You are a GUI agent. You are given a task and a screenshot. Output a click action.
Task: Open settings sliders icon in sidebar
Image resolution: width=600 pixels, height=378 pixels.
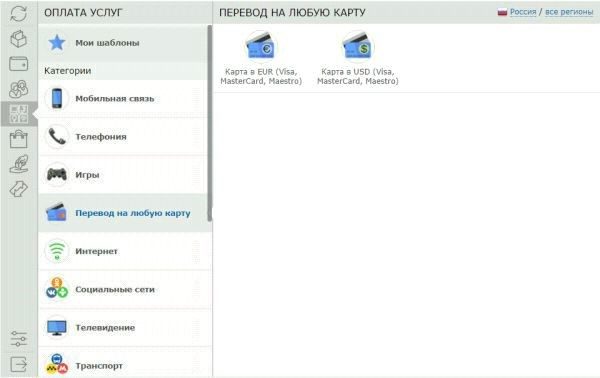pos(18,339)
